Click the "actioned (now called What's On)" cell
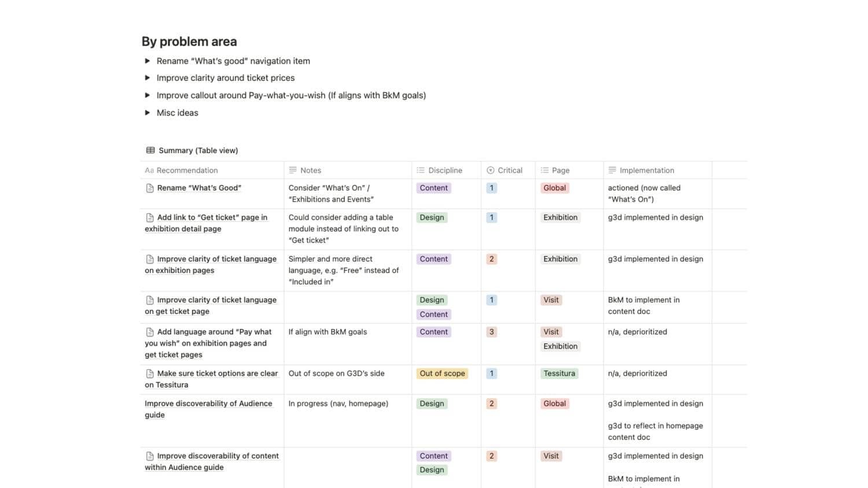868x488 pixels. tap(644, 194)
